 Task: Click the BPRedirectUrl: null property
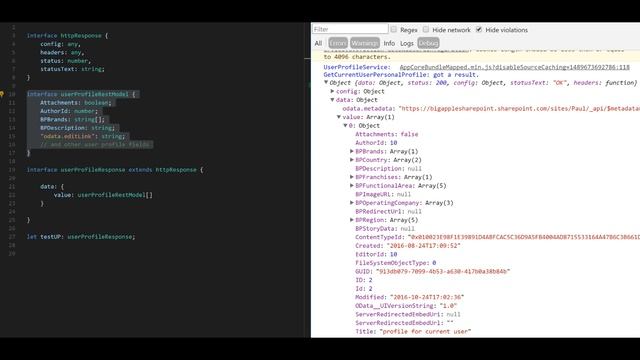click(388, 211)
